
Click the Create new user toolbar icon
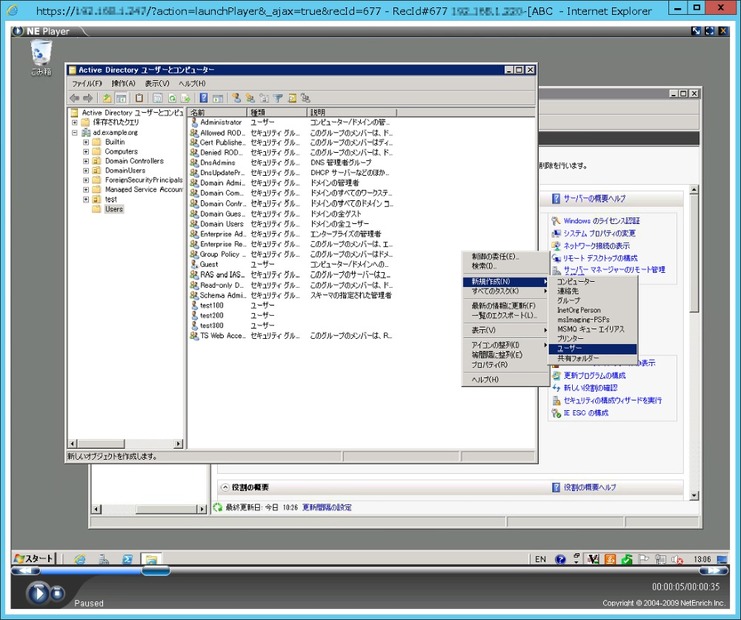pos(236,98)
